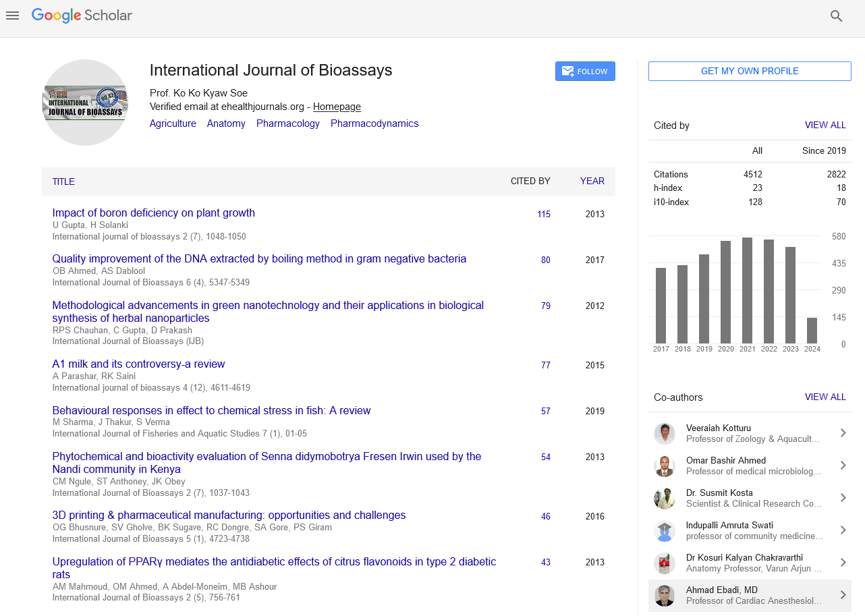Expand chevron next to Dr Kosuri Kalyan Chakravarthi
Image resolution: width=865 pixels, height=616 pixels.
(x=843, y=563)
